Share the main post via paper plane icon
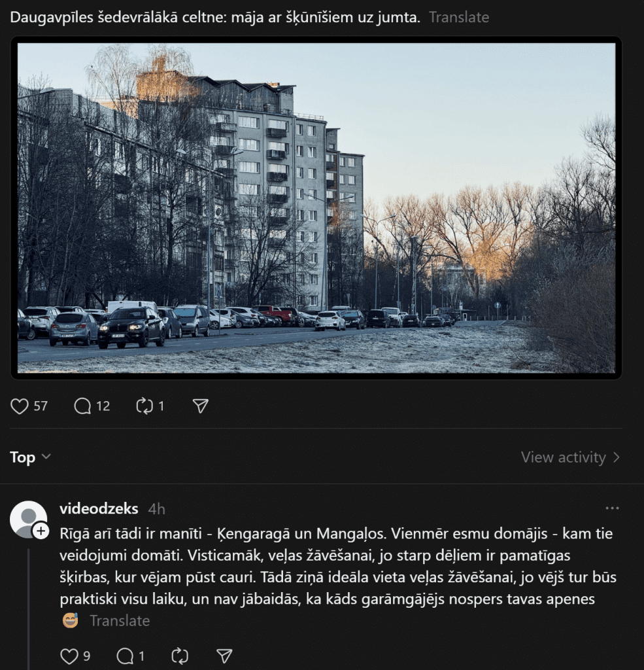This screenshot has width=644, height=670. point(200,406)
